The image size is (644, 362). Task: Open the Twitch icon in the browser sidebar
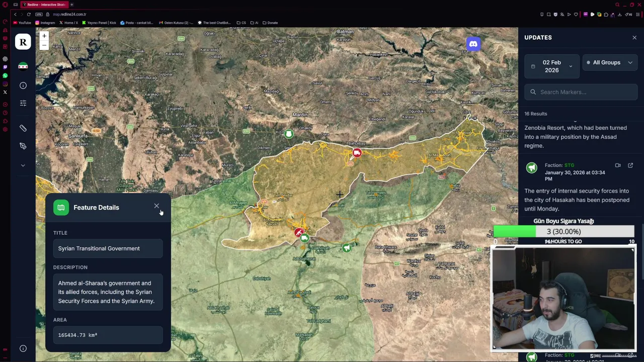[x=5, y=67]
